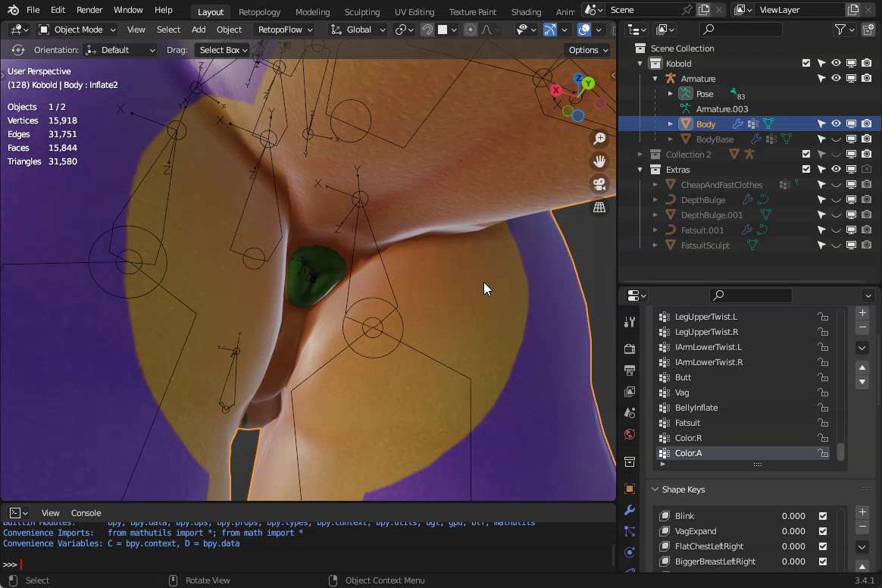Open the File menu
This screenshot has height=588, width=882.
coord(33,10)
